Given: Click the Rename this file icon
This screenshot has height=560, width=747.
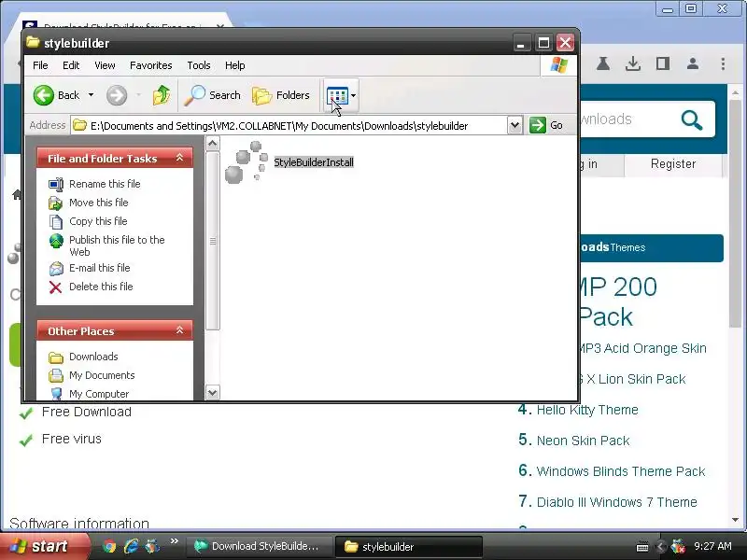Looking at the screenshot, I should [56, 184].
